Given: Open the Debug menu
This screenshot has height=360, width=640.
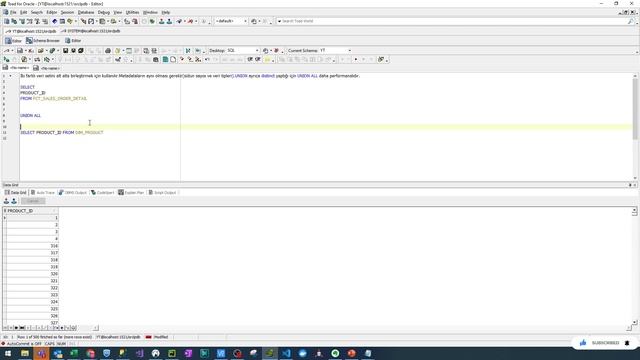Looking at the screenshot, I should 104,12.
